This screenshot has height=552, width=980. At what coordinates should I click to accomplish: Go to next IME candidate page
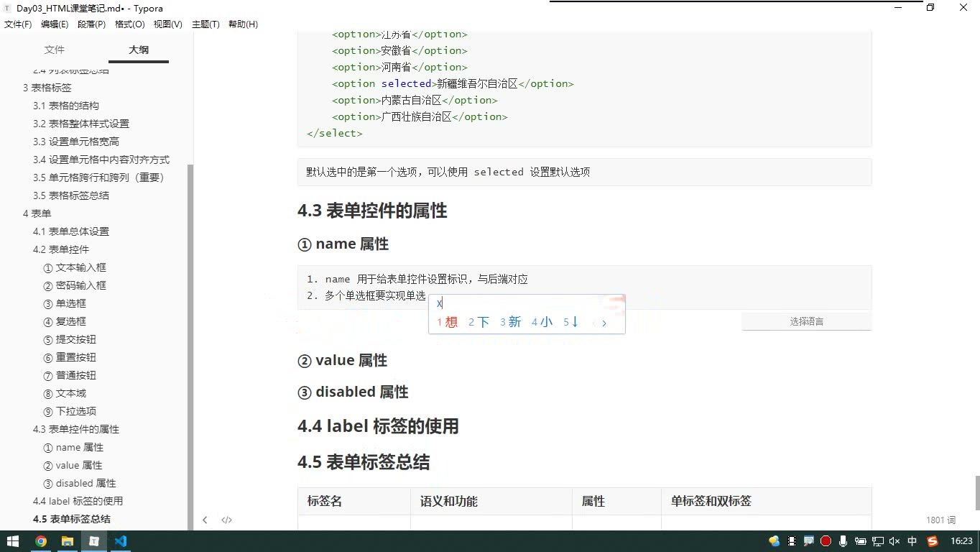(604, 323)
